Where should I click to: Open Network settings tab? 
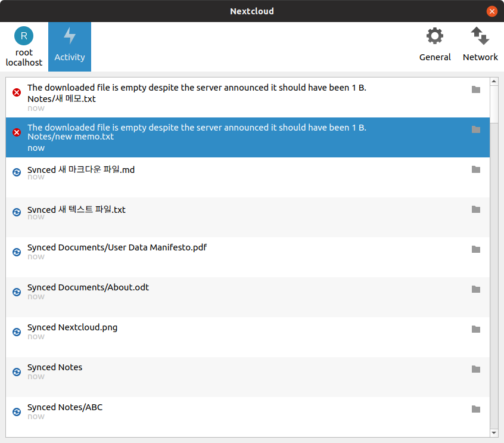coord(480,45)
